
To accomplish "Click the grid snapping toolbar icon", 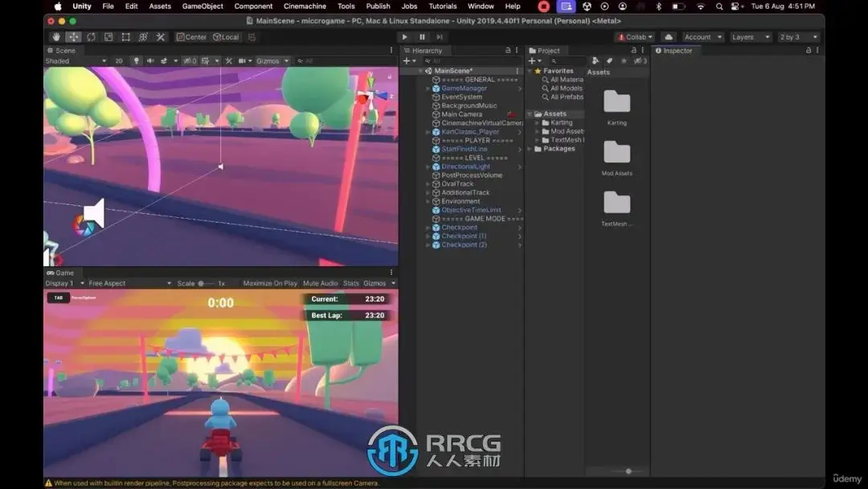I will (252, 37).
